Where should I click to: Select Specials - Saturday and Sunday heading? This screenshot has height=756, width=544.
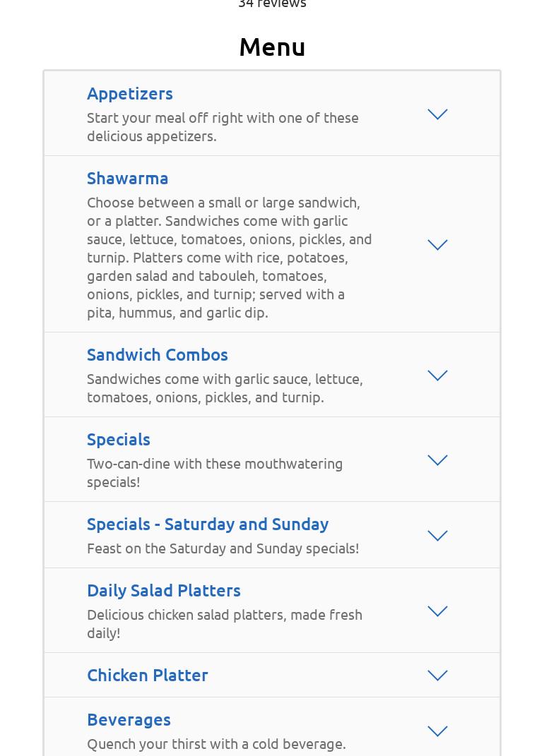pyautogui.click(x=208, y=524)
